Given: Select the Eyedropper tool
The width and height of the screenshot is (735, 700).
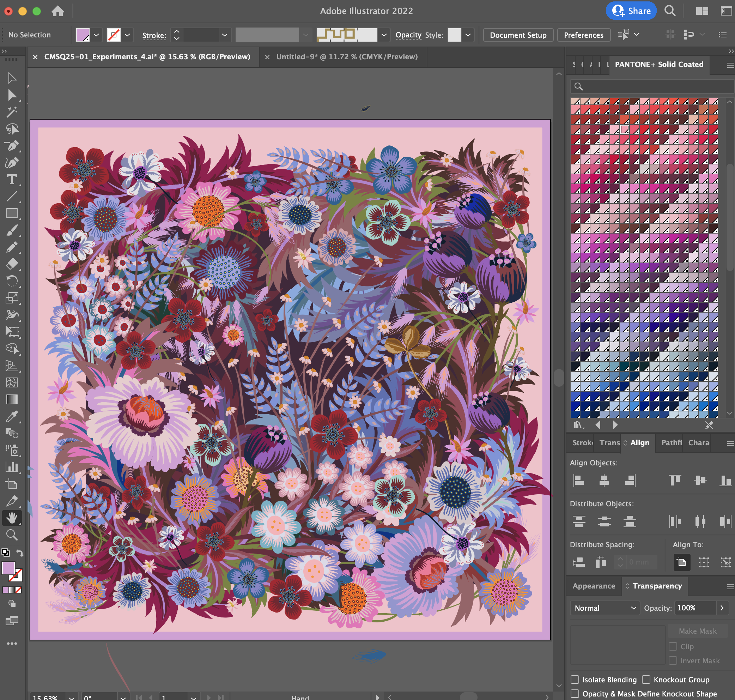Looking at the screenshot, I should [12, 416].
